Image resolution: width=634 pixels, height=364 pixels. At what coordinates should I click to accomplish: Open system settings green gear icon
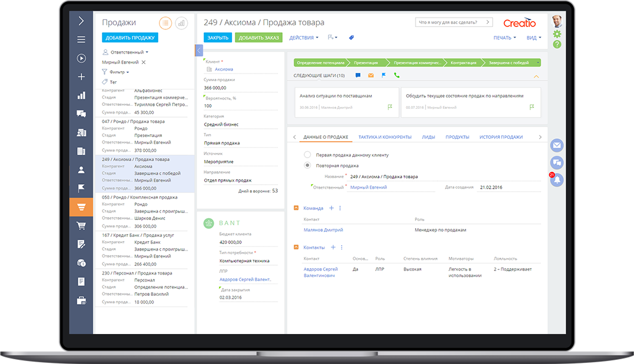coord(557,34)
